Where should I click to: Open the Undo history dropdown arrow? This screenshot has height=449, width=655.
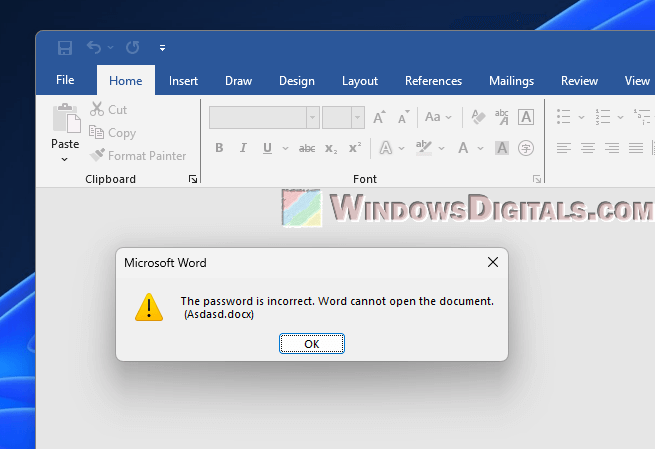click(x=110, y=48)
